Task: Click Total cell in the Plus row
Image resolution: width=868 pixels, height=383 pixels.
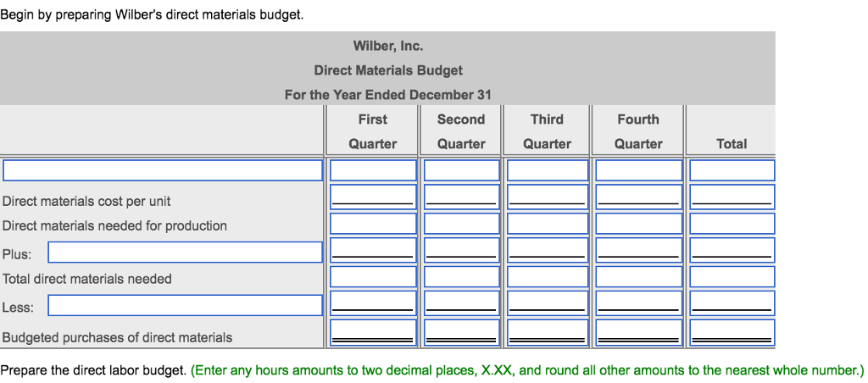Action: pos(732,250)
